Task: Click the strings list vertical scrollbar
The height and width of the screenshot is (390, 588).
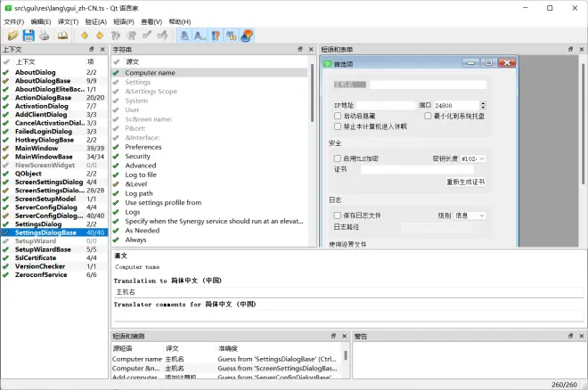Action: click(x=312, y=93)
